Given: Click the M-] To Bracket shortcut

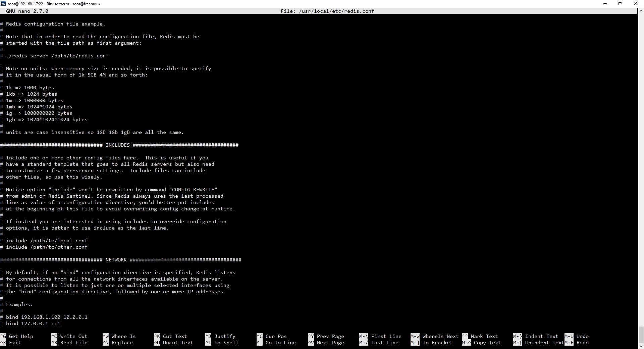Looking at the screenshot, I should [432, 343].
